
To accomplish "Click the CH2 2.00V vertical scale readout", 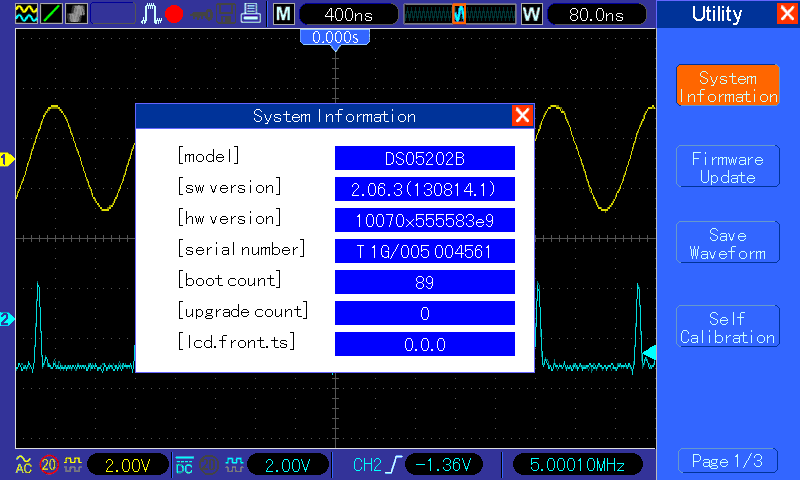I will coord(287,465).
